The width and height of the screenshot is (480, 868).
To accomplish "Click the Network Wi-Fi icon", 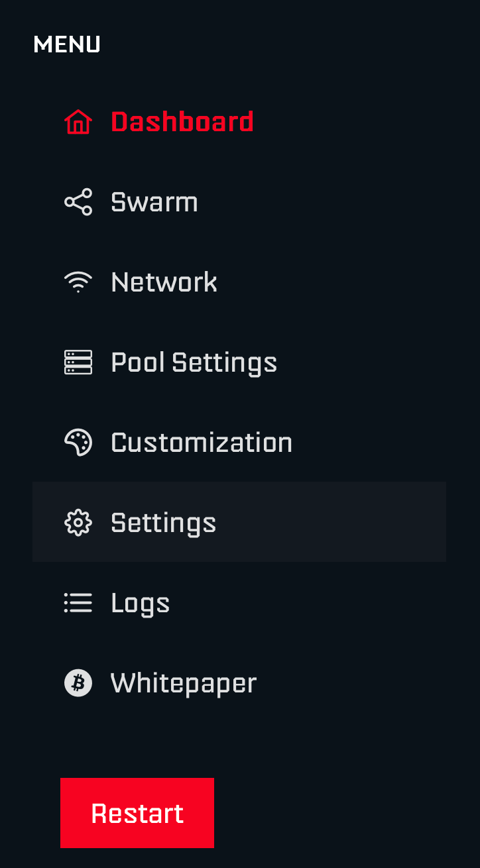I will (78, 282).
